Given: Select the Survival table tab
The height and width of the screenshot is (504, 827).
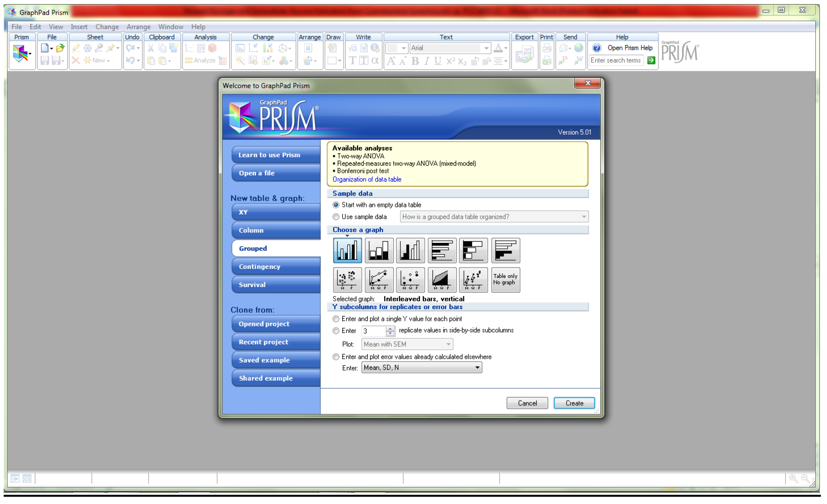Looking at the screenshot, I should click(x=276, y=285).
